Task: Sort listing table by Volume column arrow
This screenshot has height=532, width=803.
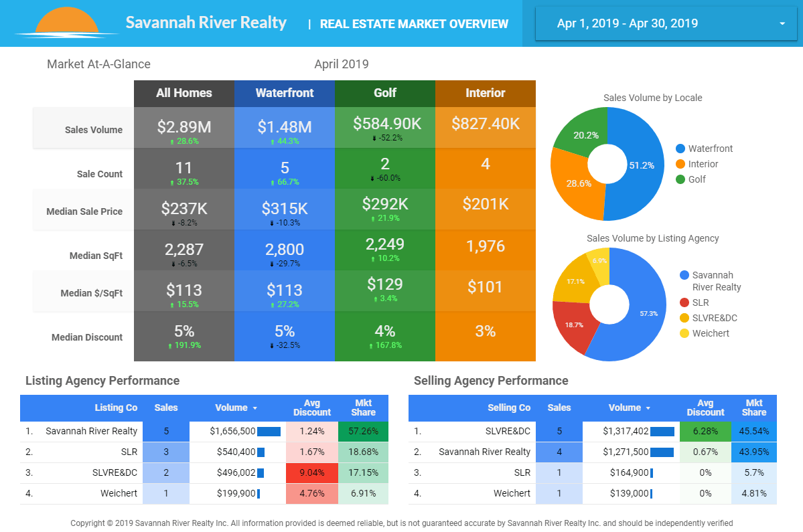Action: 254,408
